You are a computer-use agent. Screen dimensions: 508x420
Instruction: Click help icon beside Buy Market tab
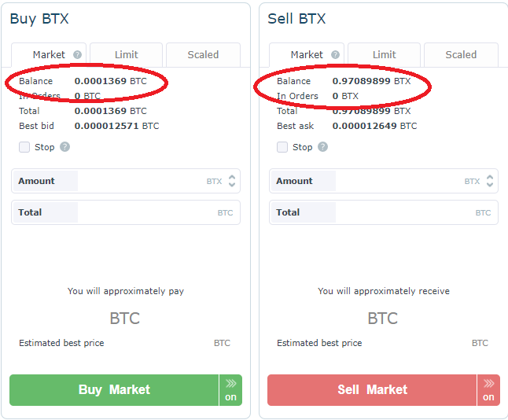tap(77, 55)
